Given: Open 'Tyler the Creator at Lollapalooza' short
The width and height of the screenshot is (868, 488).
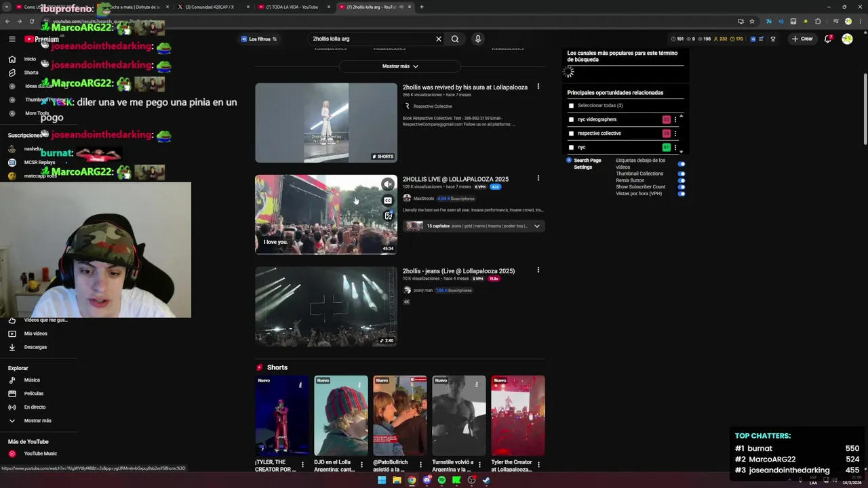Looking at the screenshot, I should tap(518, 415).
